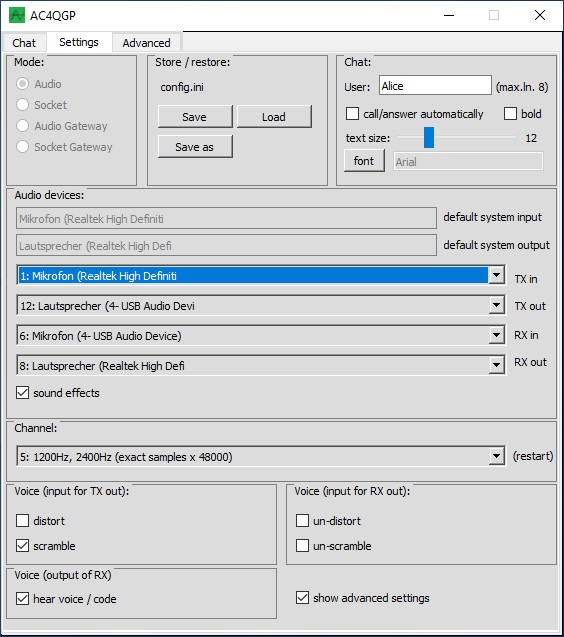Click the User name input field

pos(435,85)
